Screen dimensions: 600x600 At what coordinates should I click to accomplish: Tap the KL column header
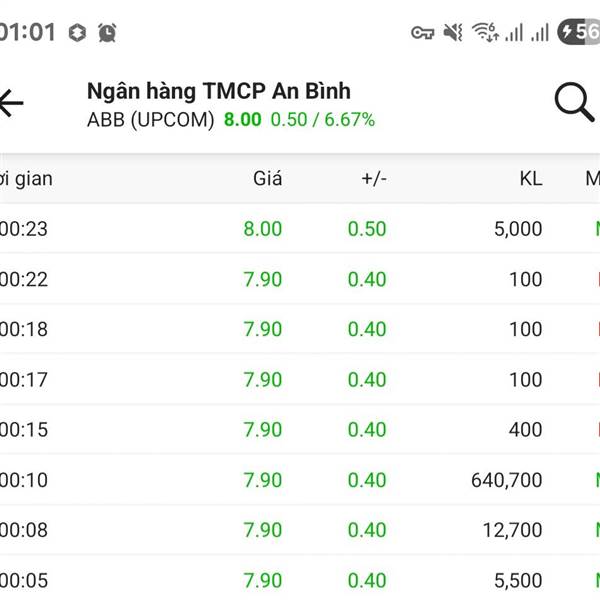click(x=531, y=179)
